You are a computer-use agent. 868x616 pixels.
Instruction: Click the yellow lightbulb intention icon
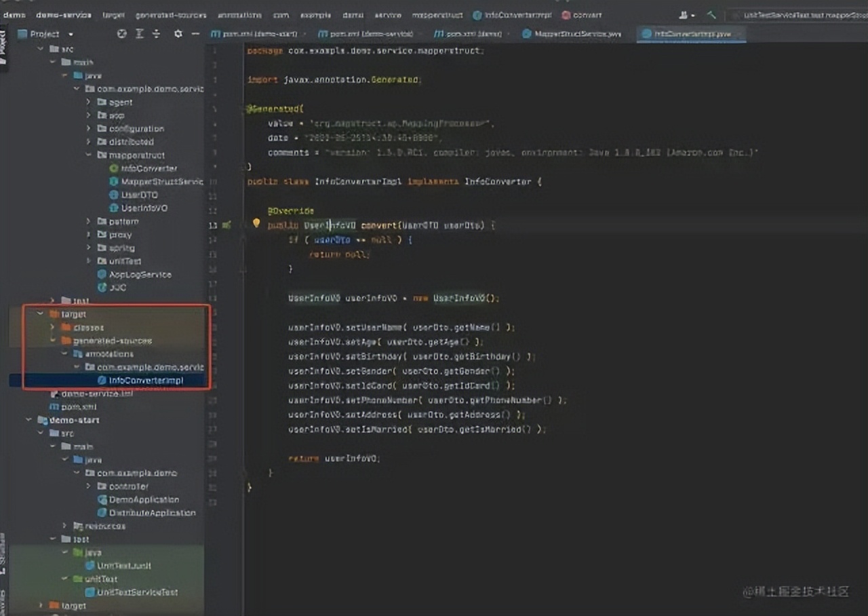pos(256,223)
